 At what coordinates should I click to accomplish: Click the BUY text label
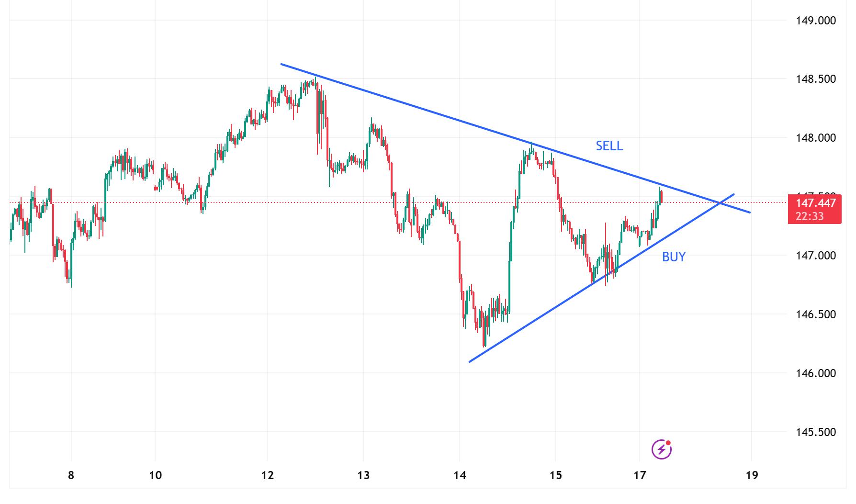(x=674, y=257)
